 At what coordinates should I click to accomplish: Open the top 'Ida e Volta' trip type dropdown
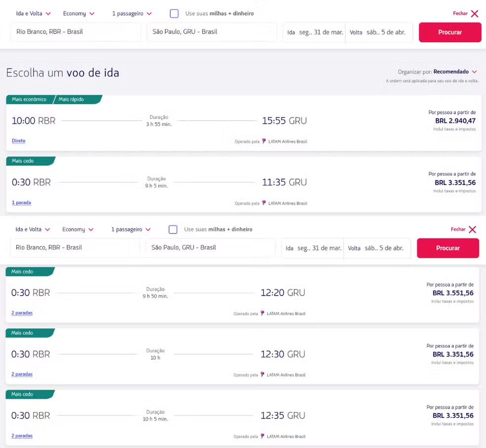tap(33, 14)
